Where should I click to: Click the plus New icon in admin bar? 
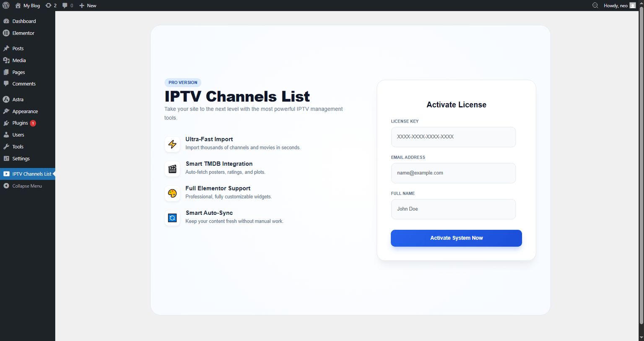coord(82,5)
